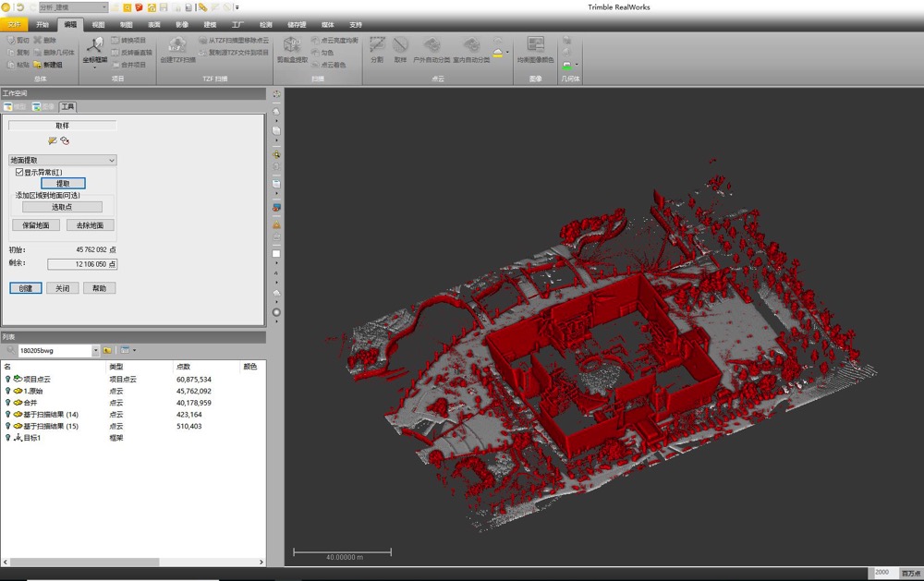This screenshot has width=924, height=581.
Task: Click the 关闭 (Close) button
Action: 63,288
